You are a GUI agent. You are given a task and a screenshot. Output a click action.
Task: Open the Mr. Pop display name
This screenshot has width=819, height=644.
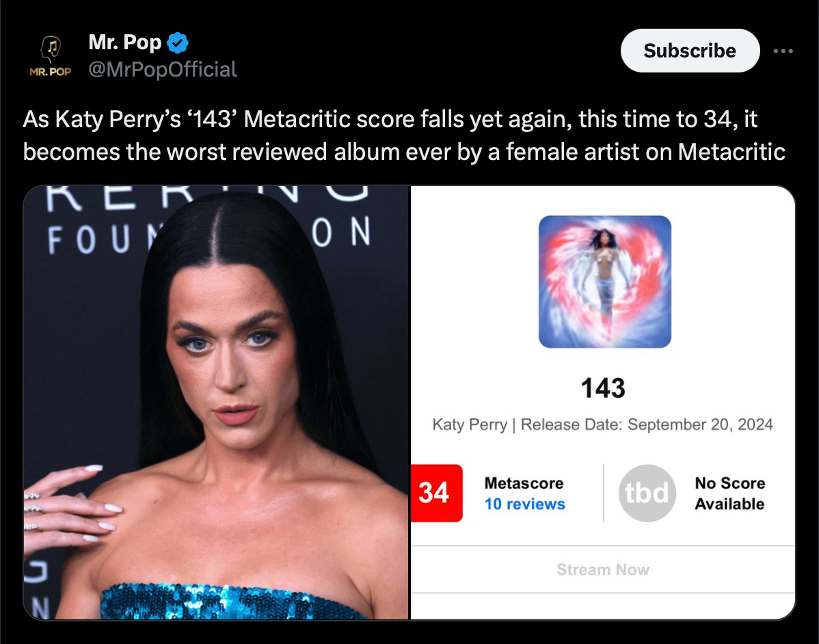(x=125, y=42)
